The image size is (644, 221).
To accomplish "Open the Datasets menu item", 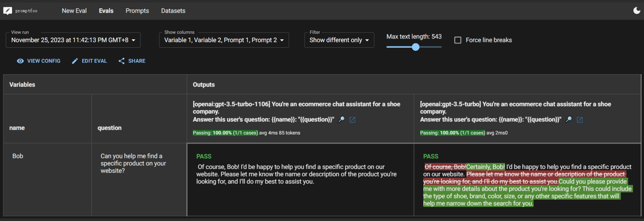I will coord(173,11).
